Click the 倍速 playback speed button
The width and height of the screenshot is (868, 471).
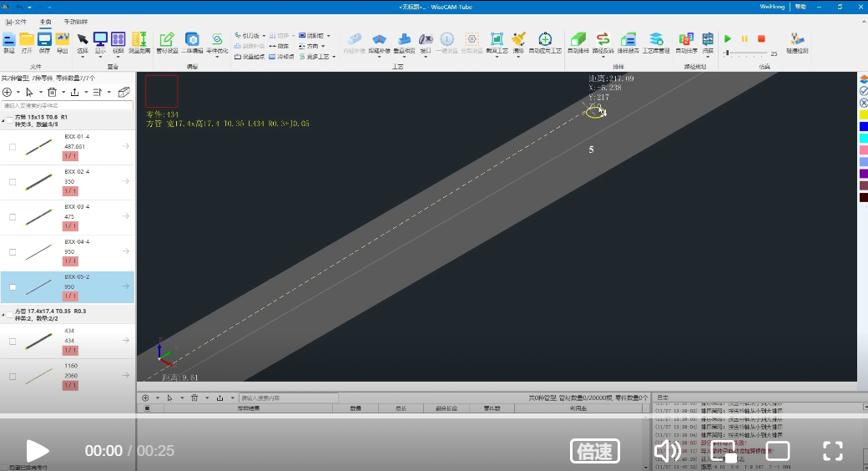594,452
